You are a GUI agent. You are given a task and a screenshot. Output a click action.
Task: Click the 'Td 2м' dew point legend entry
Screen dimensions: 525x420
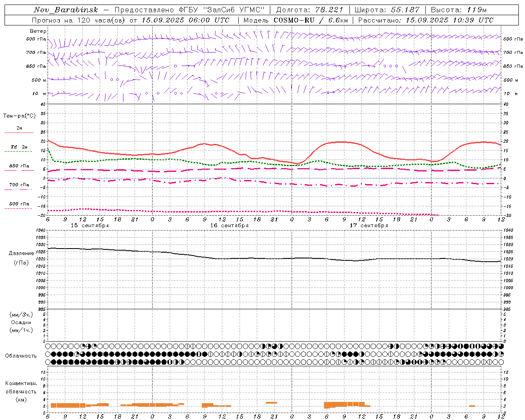pos(19,147)
